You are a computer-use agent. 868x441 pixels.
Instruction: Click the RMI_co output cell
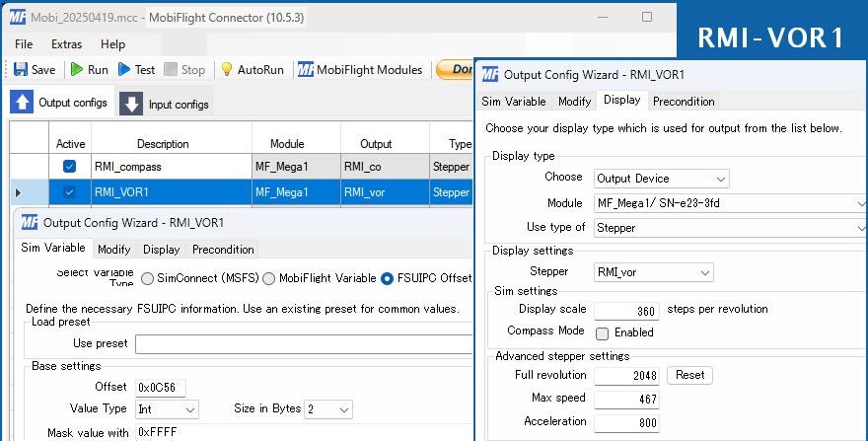(386, 167)
